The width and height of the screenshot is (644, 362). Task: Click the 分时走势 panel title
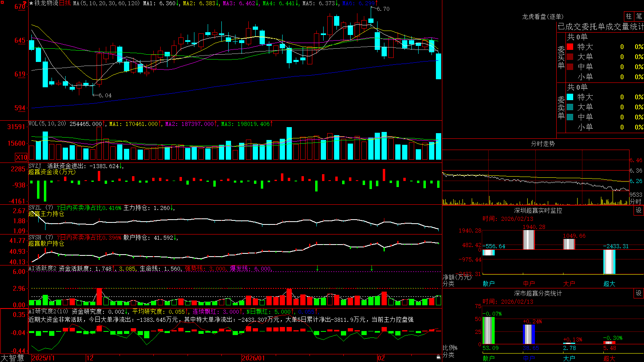click(543, 144)
